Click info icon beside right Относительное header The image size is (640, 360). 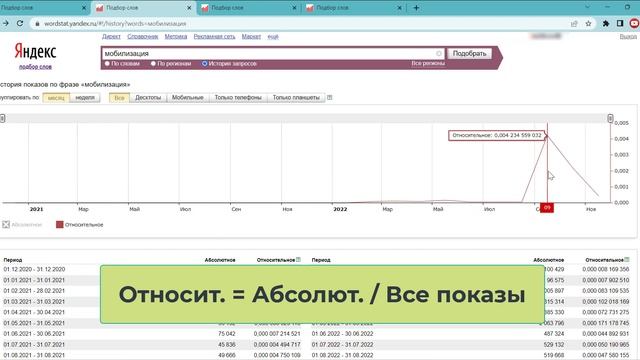point(627,260)
